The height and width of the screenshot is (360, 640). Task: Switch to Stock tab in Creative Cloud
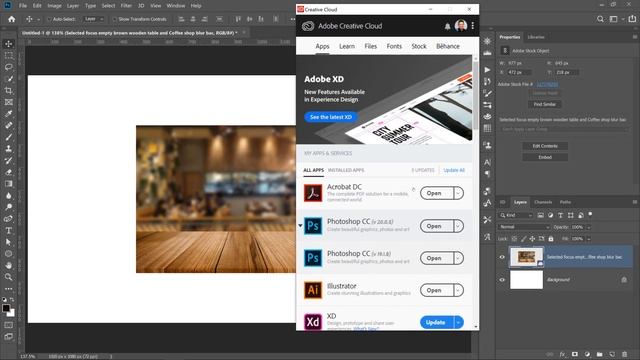pyautogui.click(x=419, y=47)
